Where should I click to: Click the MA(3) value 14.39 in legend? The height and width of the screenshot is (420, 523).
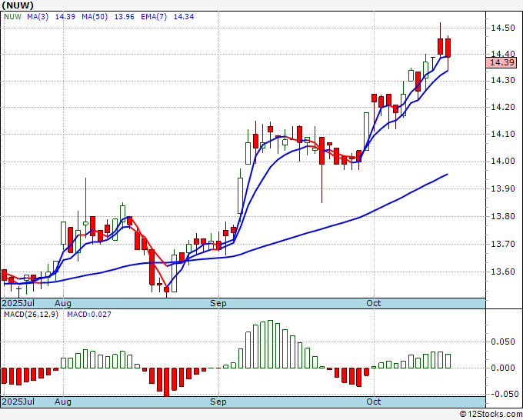pyautogui.click(x=65, y=17)
